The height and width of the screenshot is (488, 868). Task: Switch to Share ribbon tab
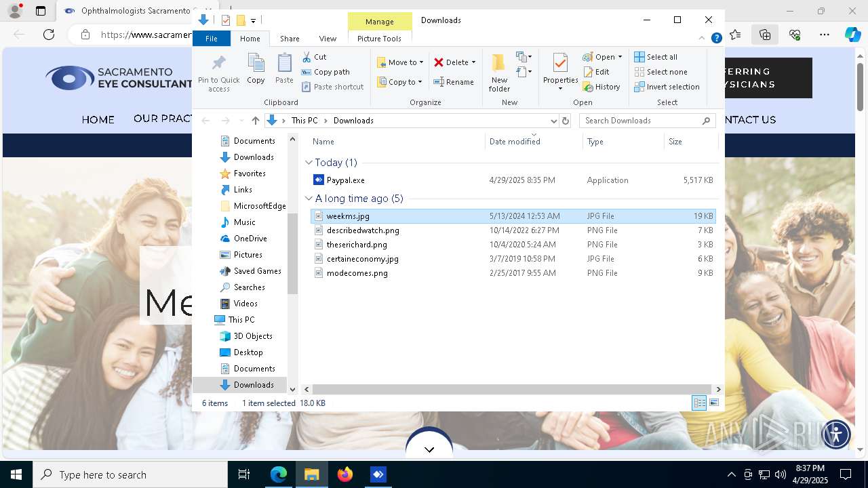click(x=290, y=39)
